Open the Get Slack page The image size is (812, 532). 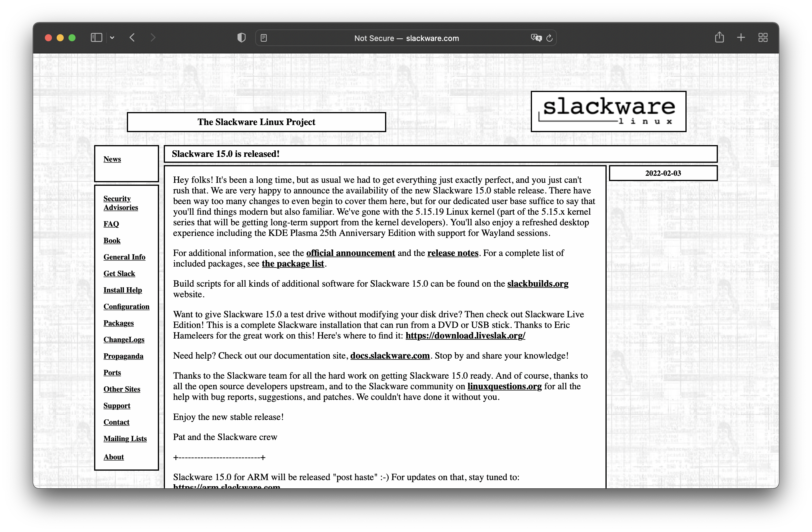pyautogui.click(x=119, y=273)
